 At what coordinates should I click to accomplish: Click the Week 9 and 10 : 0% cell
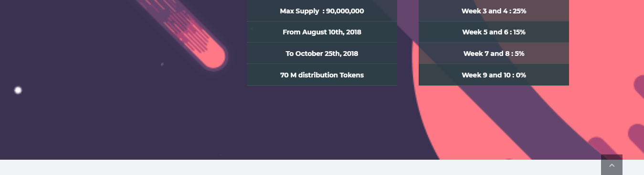pyautogui.click(x=494, y=75)
